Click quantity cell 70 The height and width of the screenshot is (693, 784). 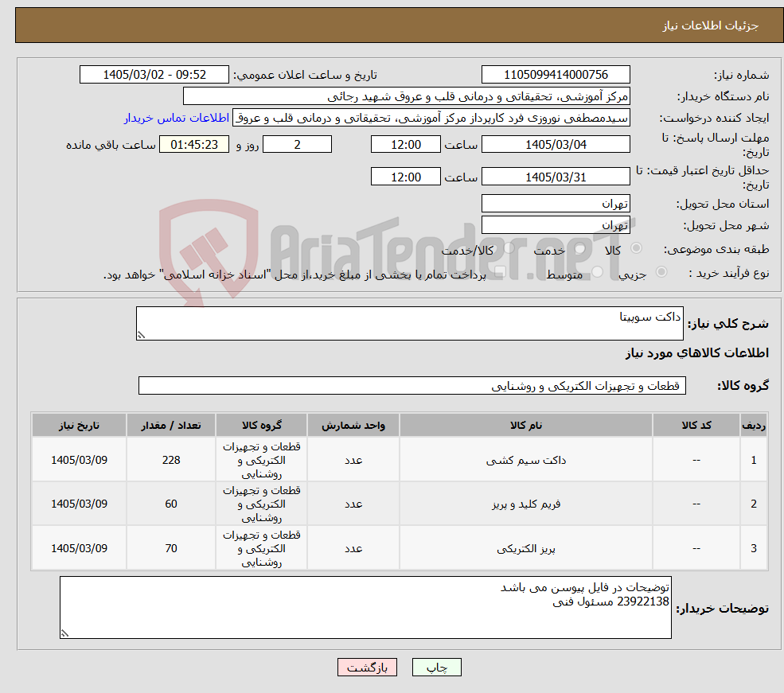171,548
